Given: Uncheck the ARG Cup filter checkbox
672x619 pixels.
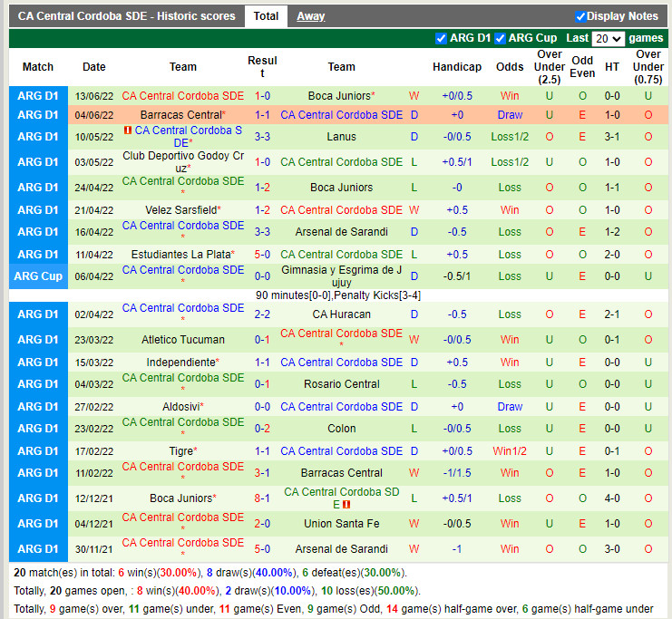Looking at the screenshot, I should pos(501,38).
